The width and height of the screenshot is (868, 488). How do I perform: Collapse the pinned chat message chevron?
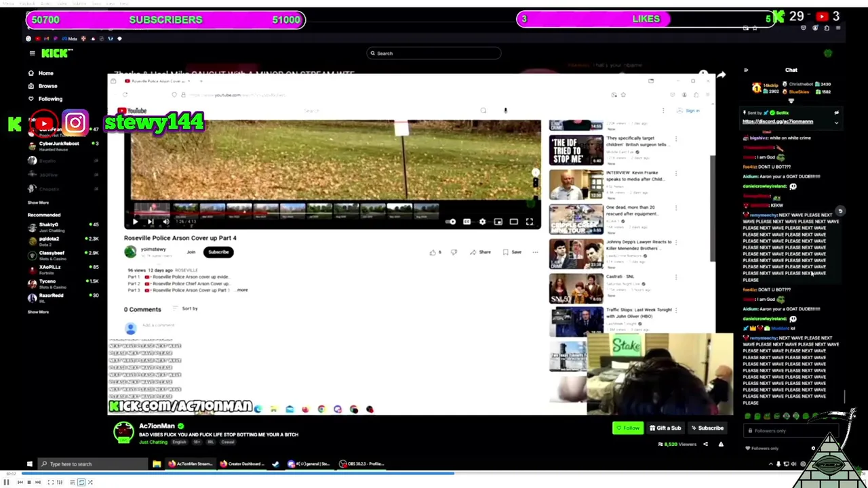coord(836,123)
